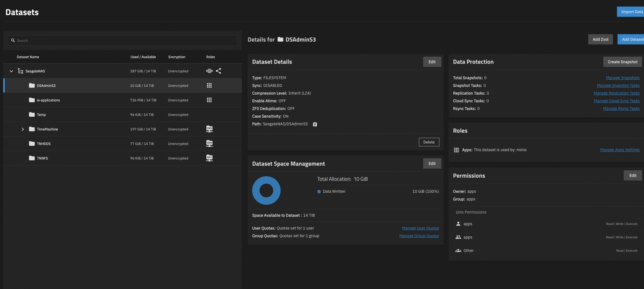This screenshot has height=289, width=644.
Task: Click the "287 GiB / 14 TiB" usage value
Action: point(143,71)
